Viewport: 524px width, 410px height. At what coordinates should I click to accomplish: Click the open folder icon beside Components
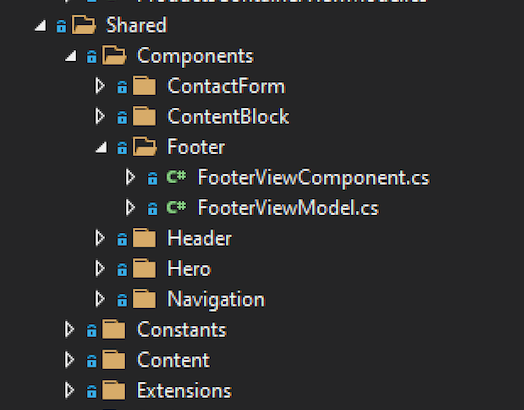[114, 55]
